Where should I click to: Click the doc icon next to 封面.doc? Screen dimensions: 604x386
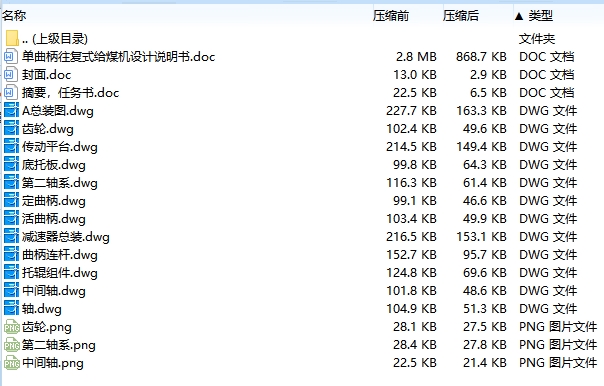click(x=11, y=75)
